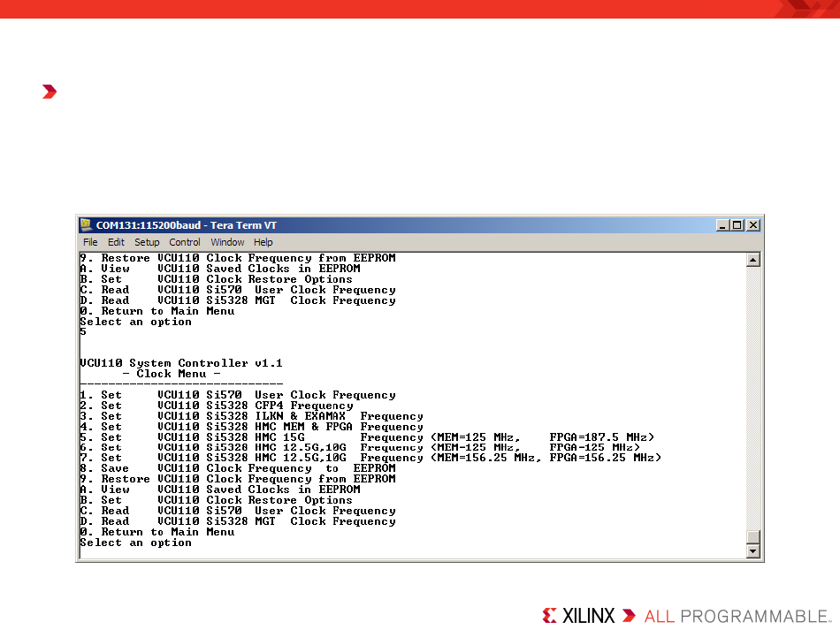The image size is (840, 630).
Task: Click the COM131:115200baud title bar text
Action: click(x=186, y=225)
